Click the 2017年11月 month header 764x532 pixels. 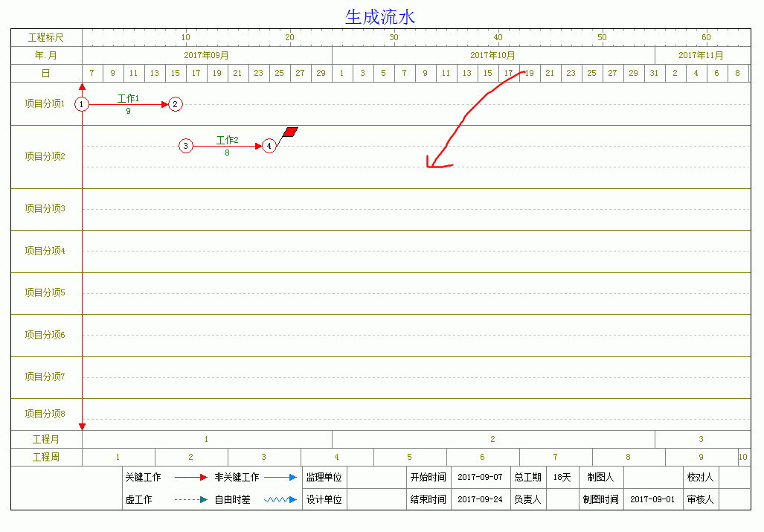point(701,55)
